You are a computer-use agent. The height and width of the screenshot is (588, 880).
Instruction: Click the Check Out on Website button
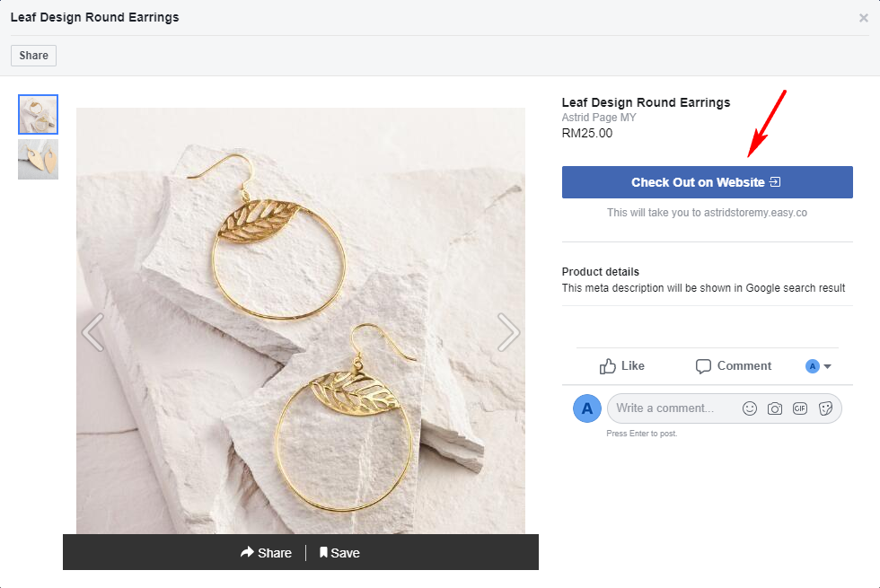(x=708, y=182)
